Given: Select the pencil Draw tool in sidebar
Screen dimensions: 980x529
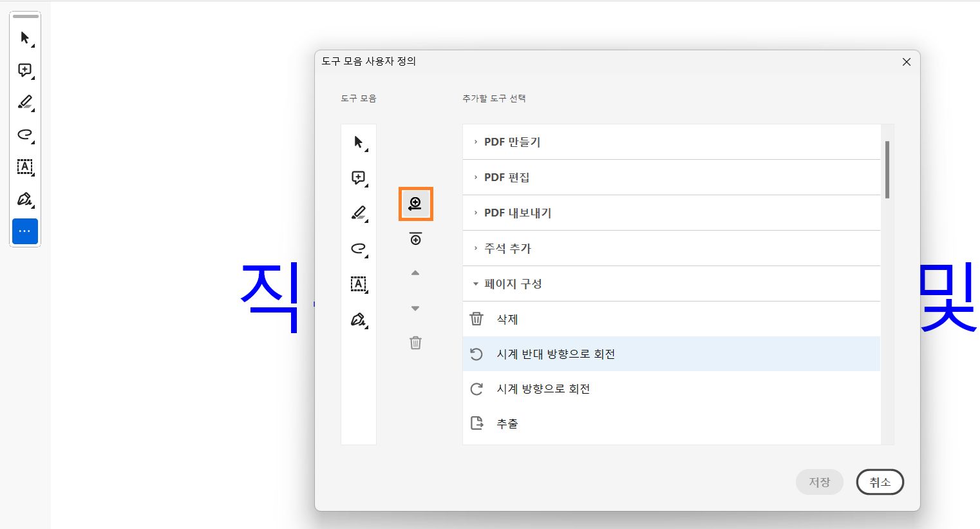Looking at the screenshot, I should 25,102.
